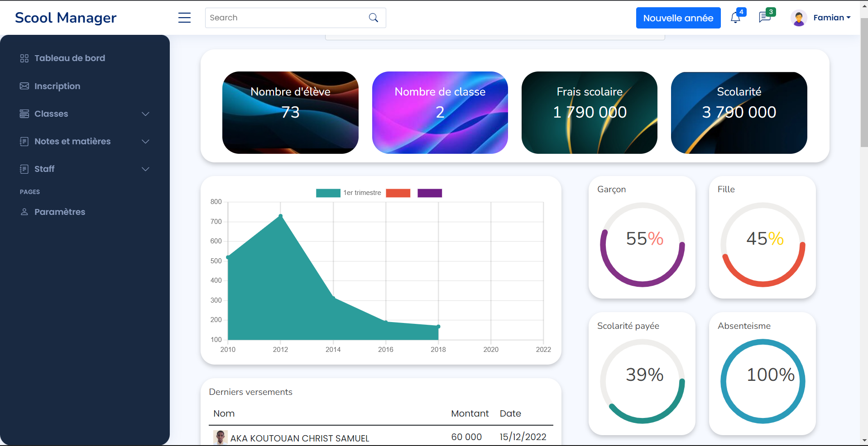Image resolution: width=868 pixels, height=446 pixels.
Task: Click the Nombre d'élève card
Action: [x=290, y=113]
